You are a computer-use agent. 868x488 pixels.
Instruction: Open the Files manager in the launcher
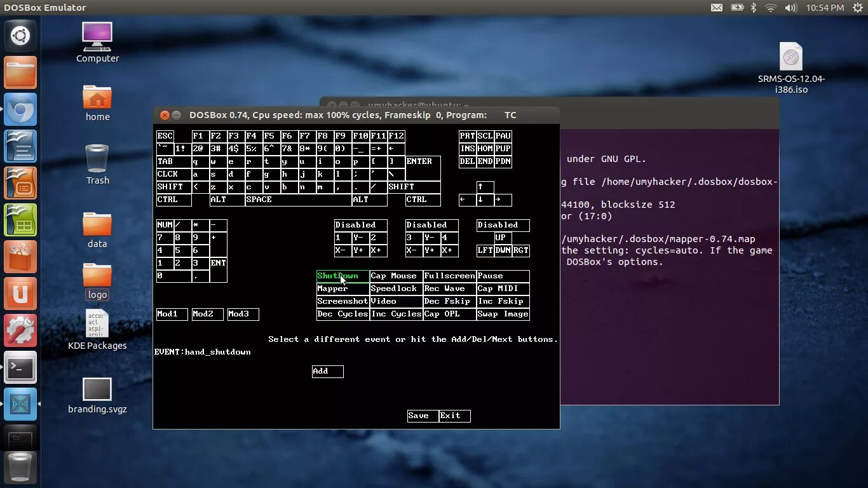[x=20, y=72]
